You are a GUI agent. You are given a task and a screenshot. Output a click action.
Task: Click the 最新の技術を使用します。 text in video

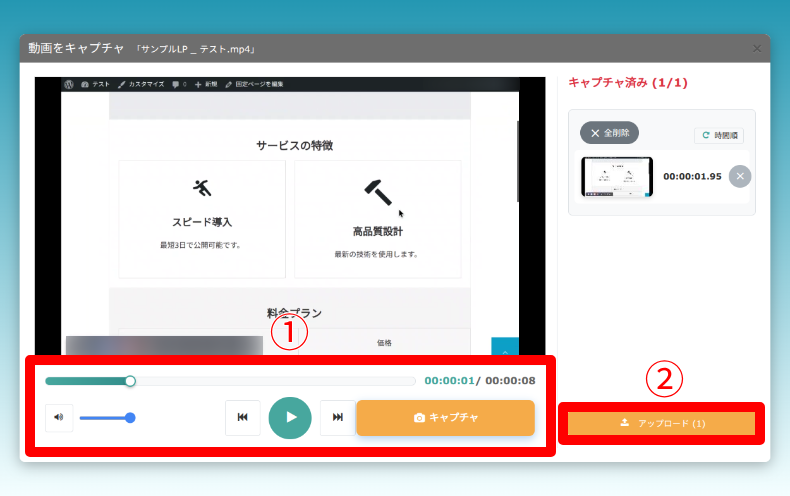(x=377, y=254)
